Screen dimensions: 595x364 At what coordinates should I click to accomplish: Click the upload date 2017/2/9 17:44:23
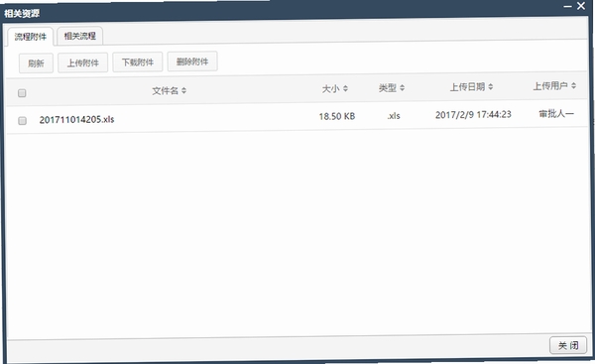pyautogui.click(x=473, y=115)
